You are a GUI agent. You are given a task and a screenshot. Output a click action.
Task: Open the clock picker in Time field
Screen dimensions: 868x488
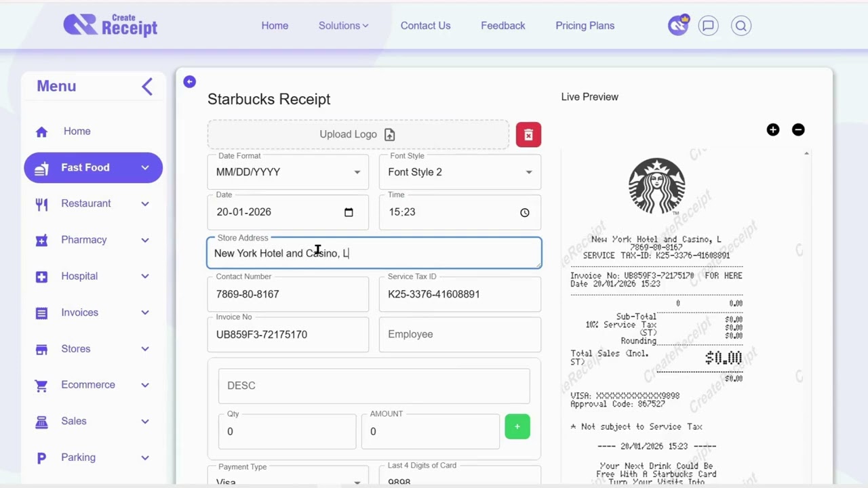tap(525, 212)
